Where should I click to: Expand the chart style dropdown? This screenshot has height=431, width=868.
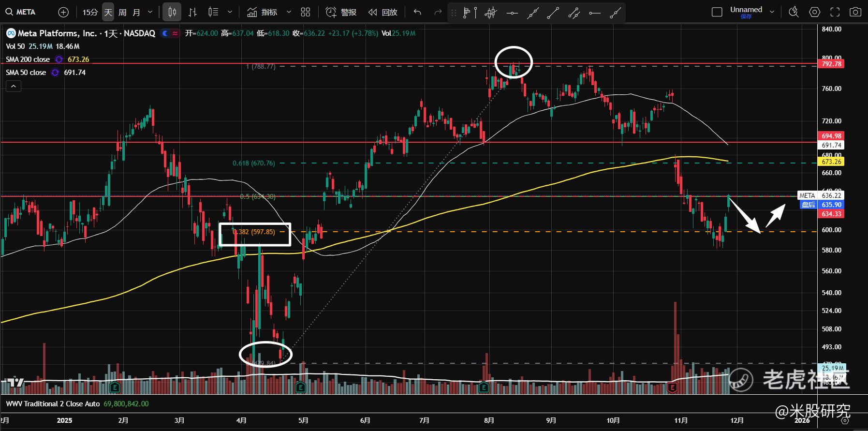point(230,12)
